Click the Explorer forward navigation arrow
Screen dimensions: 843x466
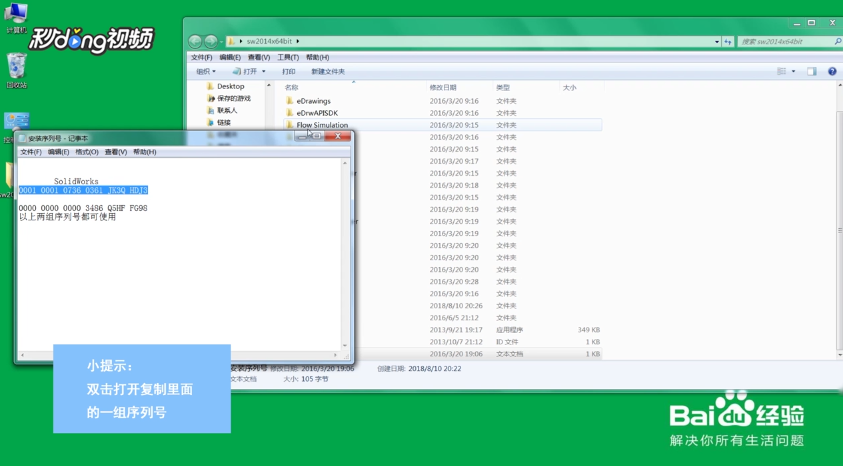(x=211, y=41)
